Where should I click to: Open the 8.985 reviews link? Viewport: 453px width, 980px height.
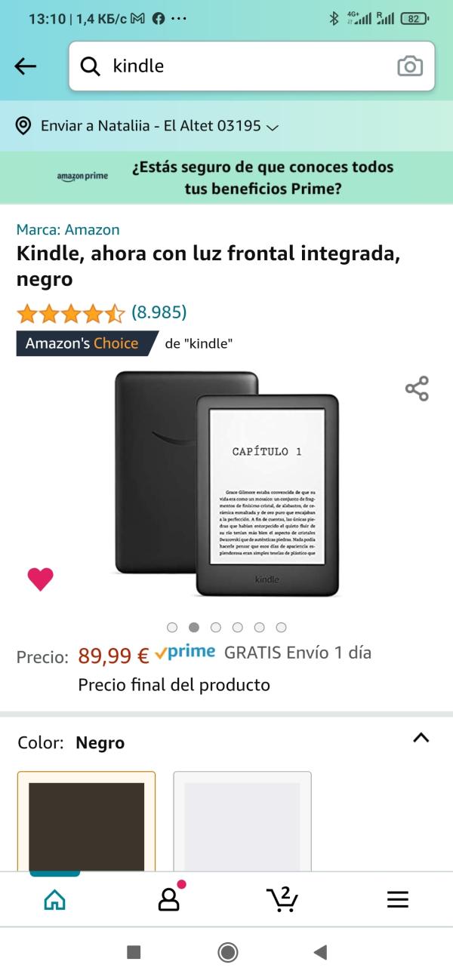coord(159,312)
